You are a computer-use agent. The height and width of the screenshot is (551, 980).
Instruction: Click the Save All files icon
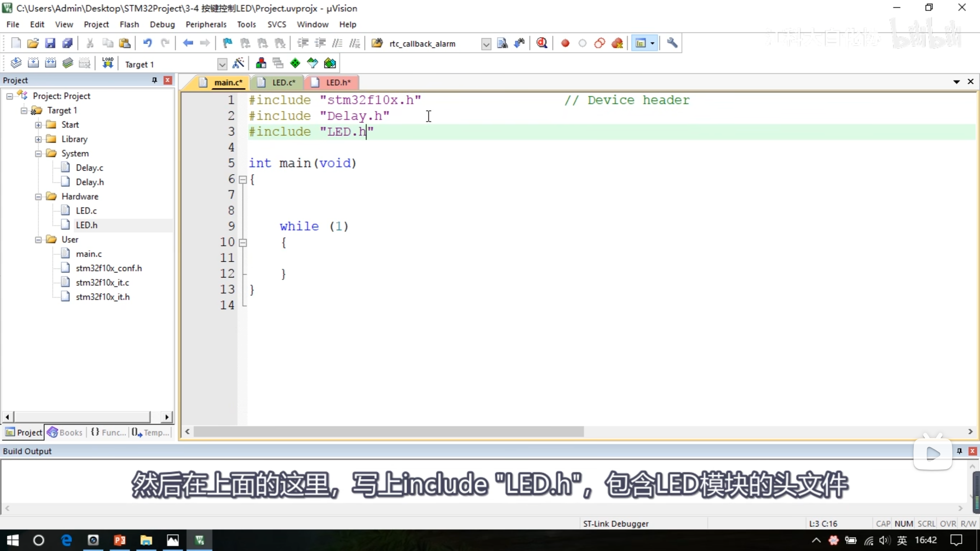pos(67,43)
